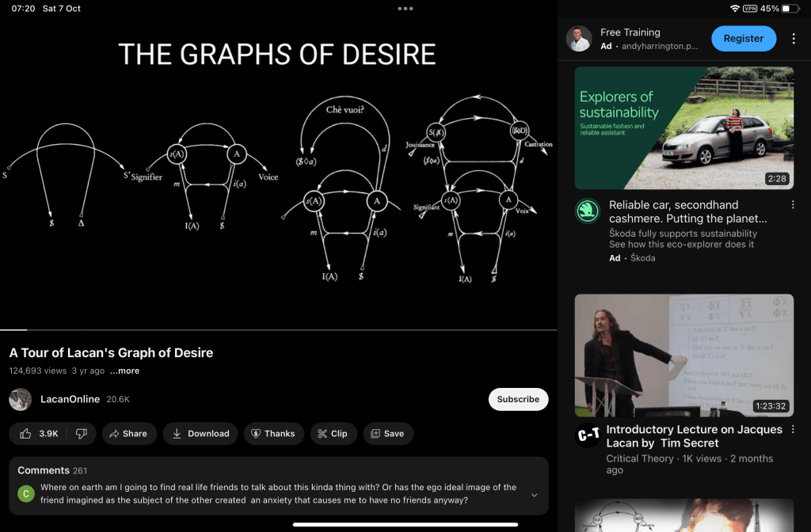The height and width of the screenshot is (532, 811).
Task: Tap the 124,693 views text
Action: [38, 370]
